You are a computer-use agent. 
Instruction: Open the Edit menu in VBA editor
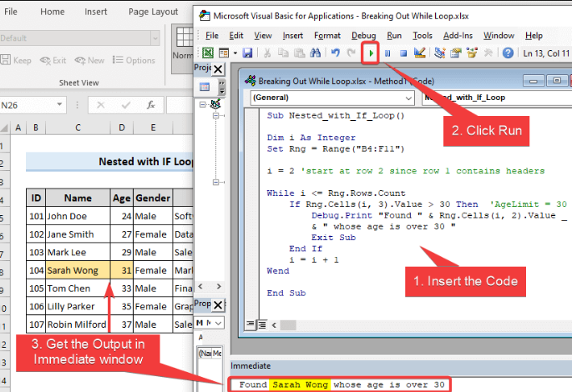(236, 36)
